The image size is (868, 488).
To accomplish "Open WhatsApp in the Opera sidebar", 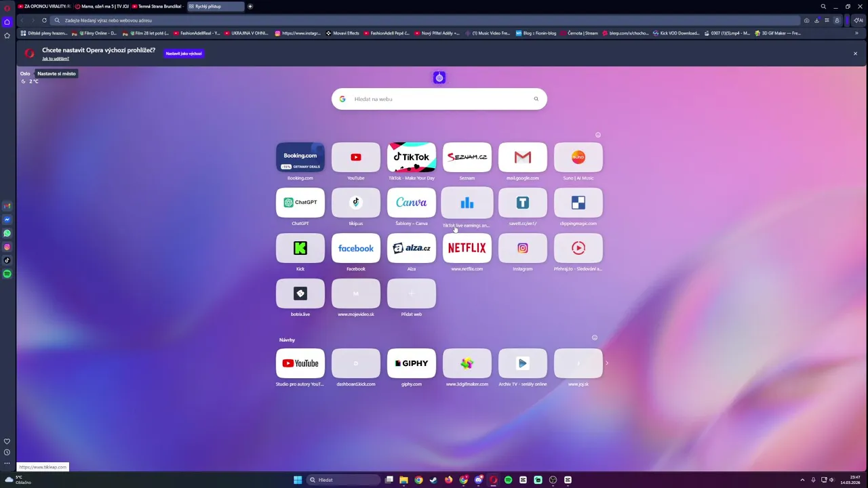I will pos(7,233).
